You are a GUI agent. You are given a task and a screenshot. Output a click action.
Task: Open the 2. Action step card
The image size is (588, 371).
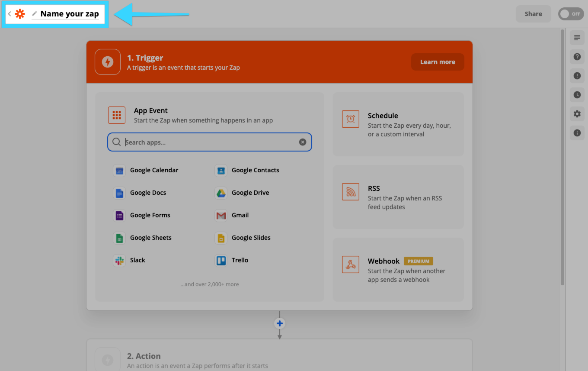coord(279,355)
